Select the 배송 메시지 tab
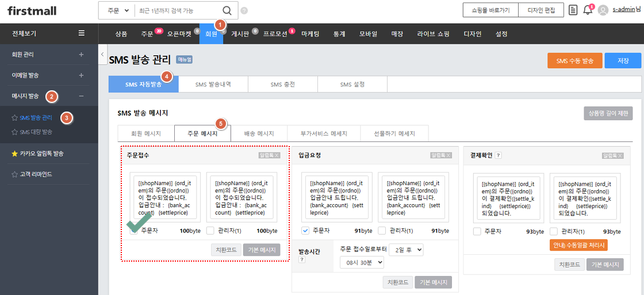644x295 pixels. tap(259, 133)
